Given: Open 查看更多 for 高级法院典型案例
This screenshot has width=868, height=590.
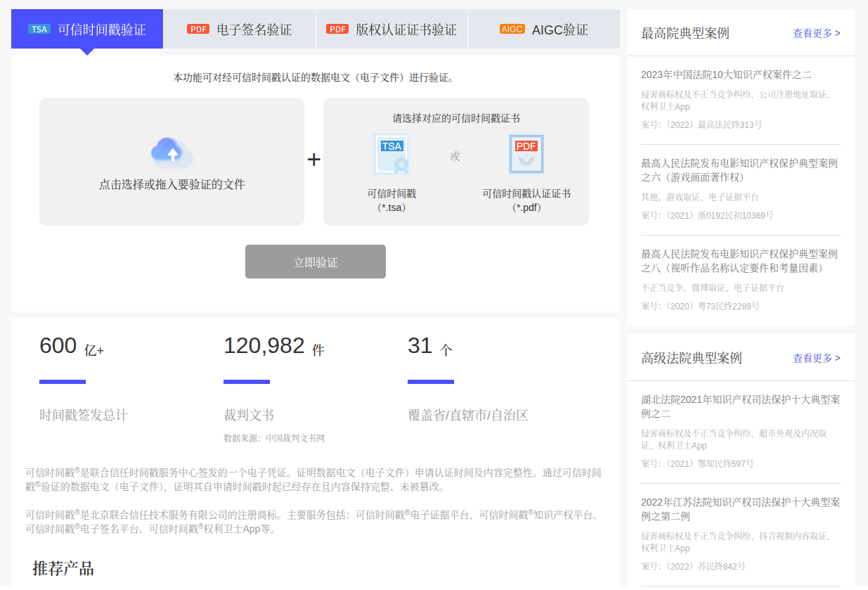Looking at the screenshot, I should pos(817,358).
